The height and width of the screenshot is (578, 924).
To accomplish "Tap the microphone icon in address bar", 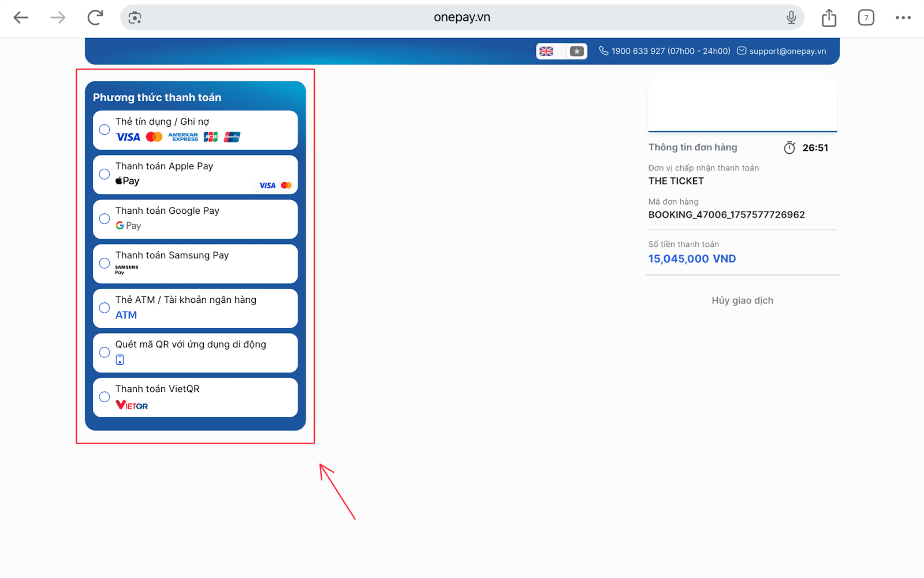I will click(x=791, y=18).
